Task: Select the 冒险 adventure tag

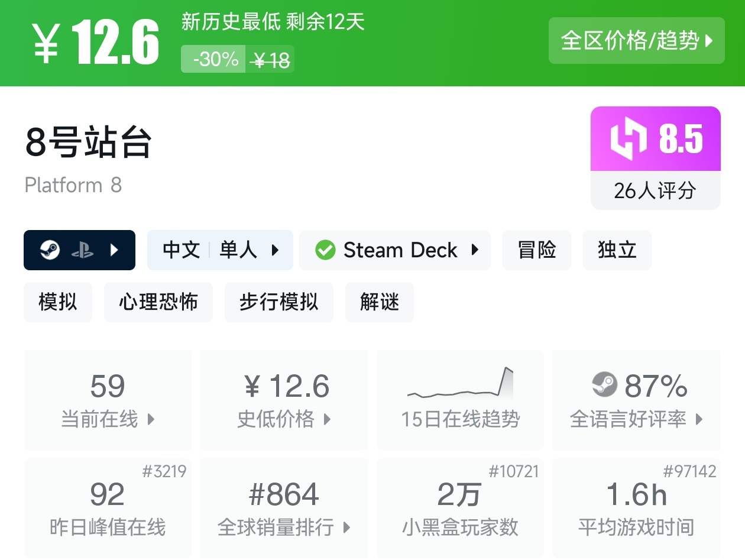Action: tap(537, 250)
